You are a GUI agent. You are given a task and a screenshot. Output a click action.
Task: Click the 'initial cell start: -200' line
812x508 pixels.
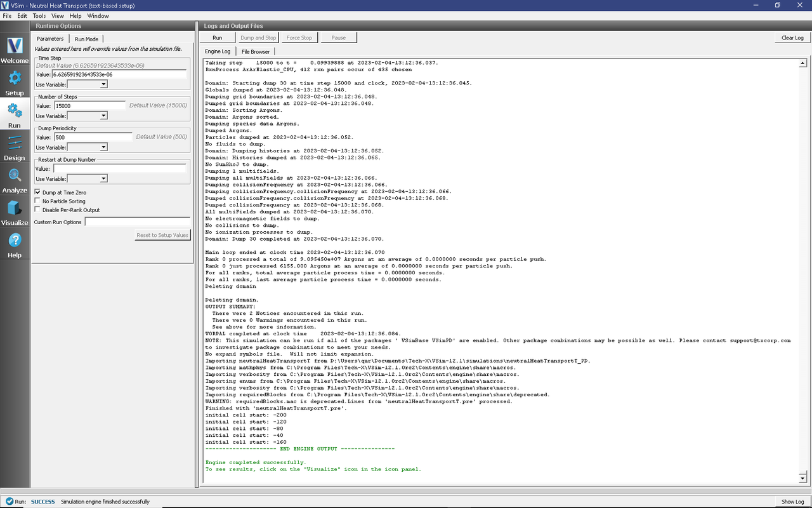coord(246,415)
